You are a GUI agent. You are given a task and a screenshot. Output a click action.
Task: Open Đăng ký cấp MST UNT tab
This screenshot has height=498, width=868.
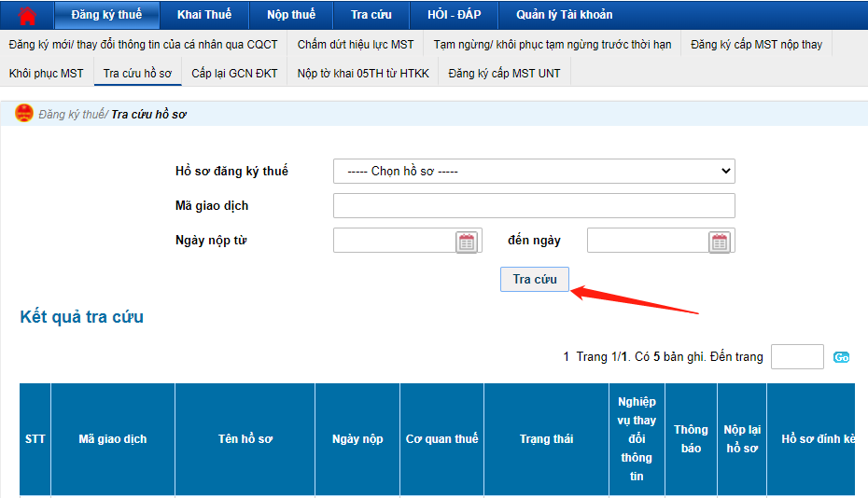click(504, 73)
